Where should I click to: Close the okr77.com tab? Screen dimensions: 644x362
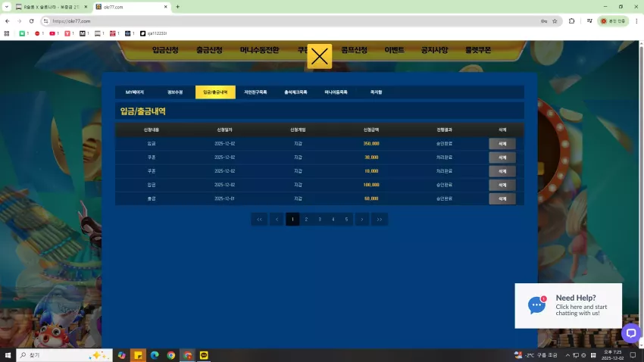click(165, 7)
